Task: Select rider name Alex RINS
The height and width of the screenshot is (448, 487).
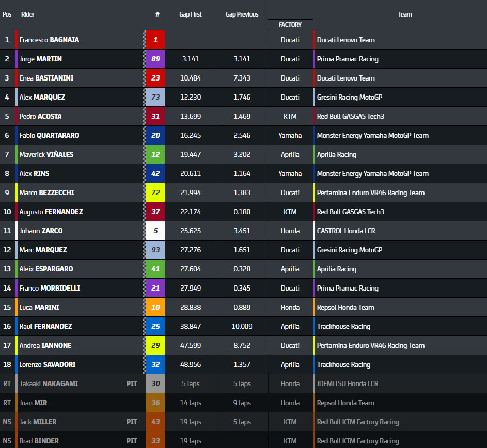Action: coord(34,173)
